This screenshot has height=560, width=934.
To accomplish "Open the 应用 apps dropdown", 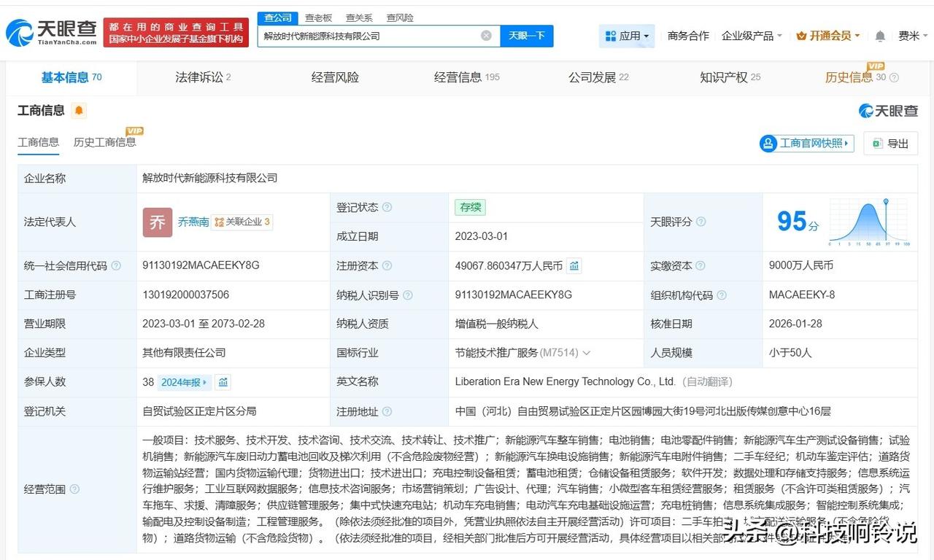I will [x=627, y=36].
